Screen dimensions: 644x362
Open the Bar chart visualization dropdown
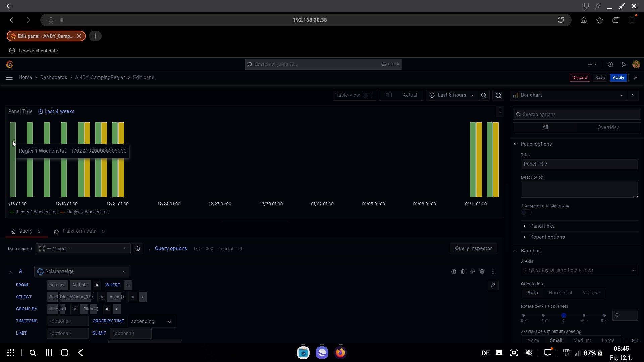coord(569,95)
